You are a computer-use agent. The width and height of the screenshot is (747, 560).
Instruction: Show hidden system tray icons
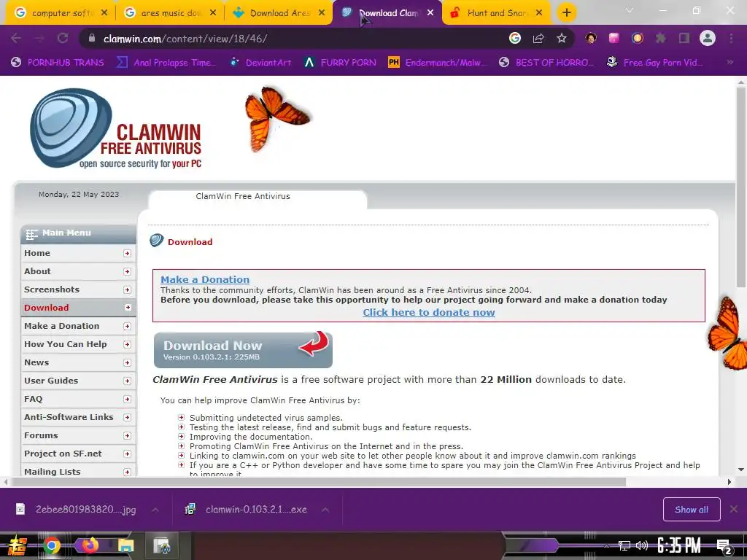pos(606,545)
